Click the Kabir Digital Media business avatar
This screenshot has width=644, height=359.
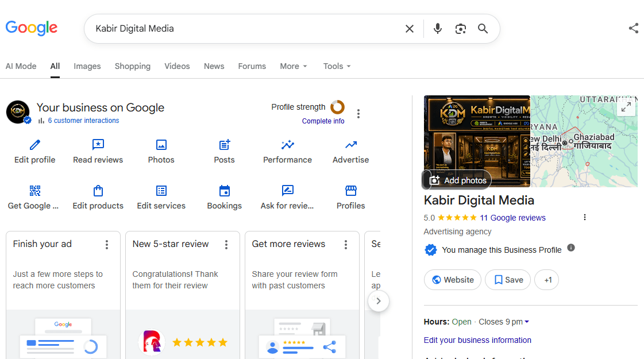click(x=18, y=112)
